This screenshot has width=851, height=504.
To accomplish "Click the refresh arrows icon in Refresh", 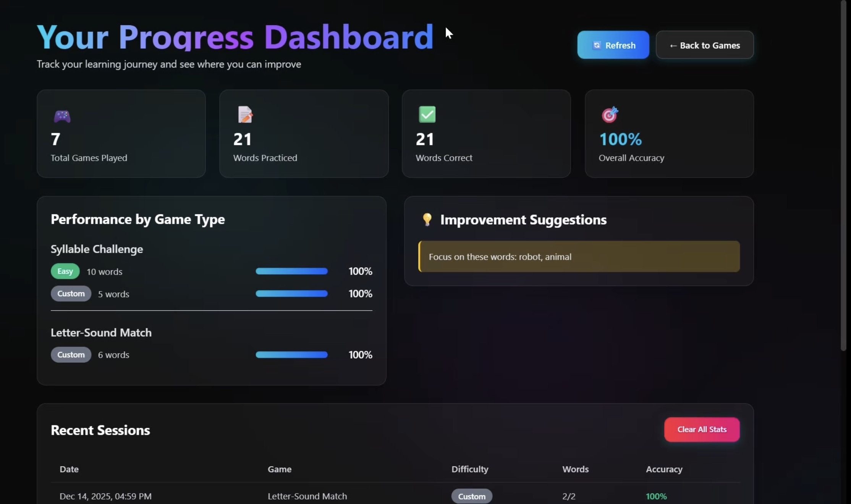I will click(596, 45).
